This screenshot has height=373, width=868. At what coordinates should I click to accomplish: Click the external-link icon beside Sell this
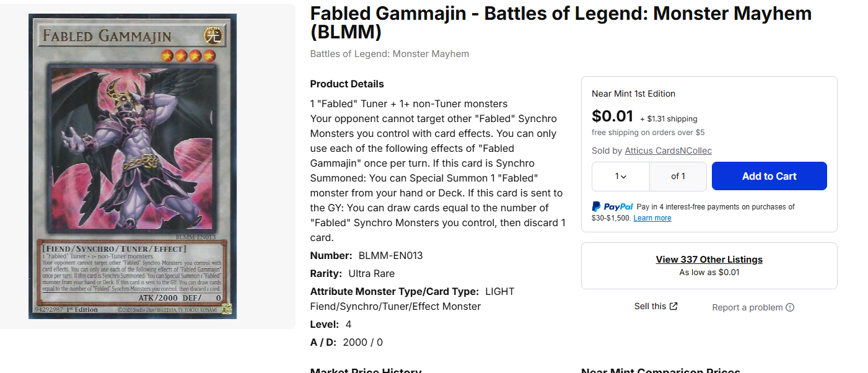click(x=673, y=306)
